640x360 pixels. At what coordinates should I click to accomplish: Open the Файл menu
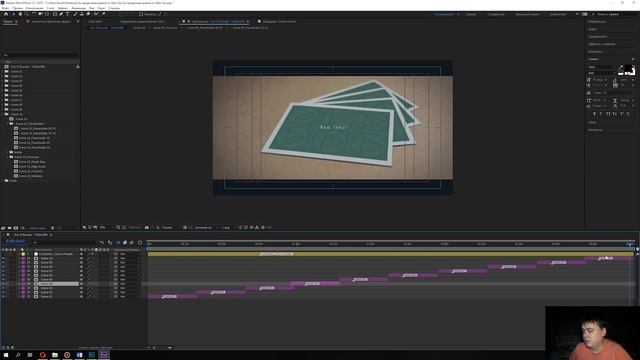pyautogui.click(x=5, y=8)
